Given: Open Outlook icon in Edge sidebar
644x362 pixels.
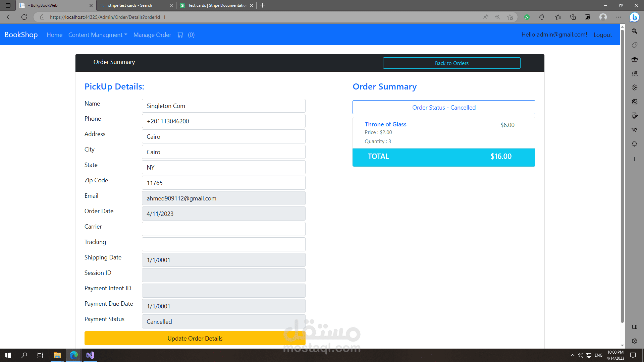Looking at the screenshot, I should point(635,102).
